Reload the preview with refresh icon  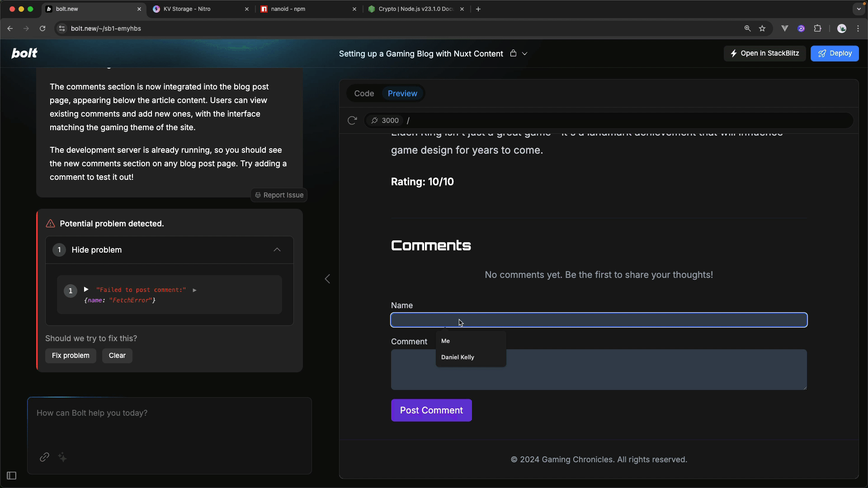click(352, 120)
